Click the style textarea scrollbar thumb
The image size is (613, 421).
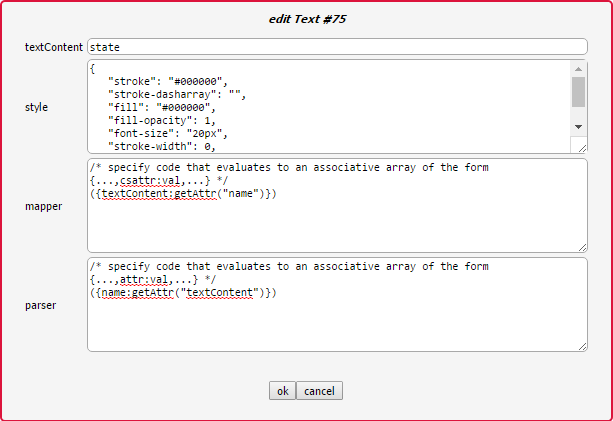coord(578,91)
